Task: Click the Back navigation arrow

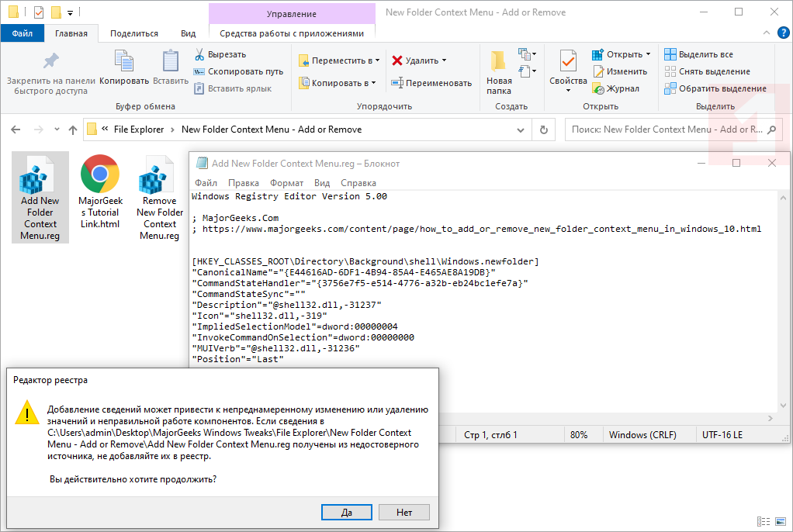Action: 16,130
